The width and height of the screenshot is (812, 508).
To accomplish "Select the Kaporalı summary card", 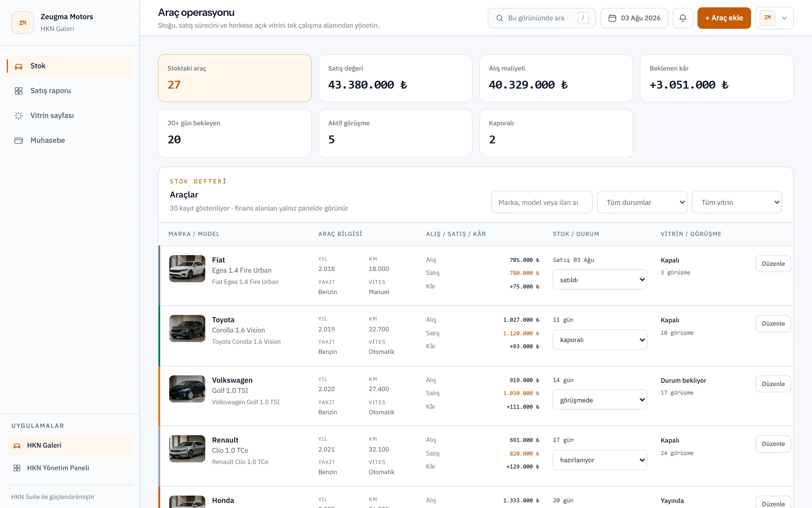I will point(556,133).
